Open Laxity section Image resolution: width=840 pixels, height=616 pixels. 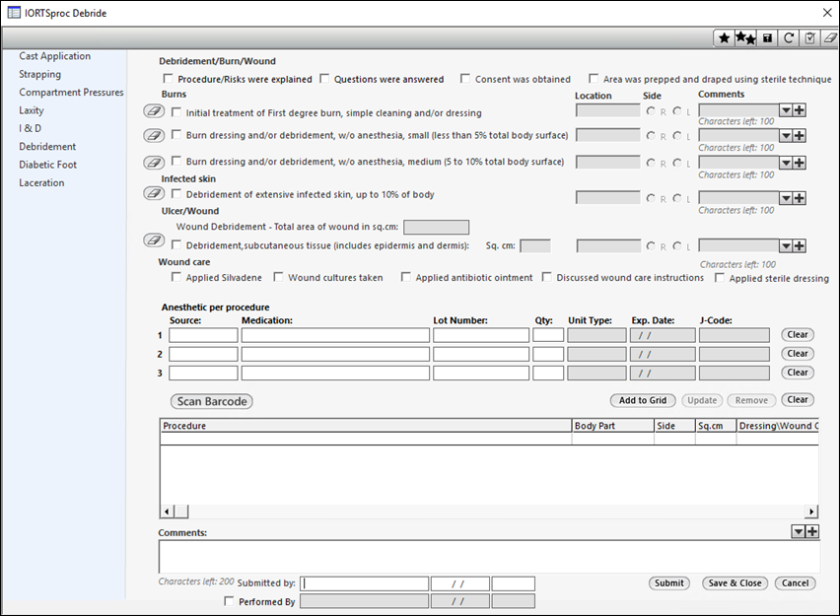32,110
